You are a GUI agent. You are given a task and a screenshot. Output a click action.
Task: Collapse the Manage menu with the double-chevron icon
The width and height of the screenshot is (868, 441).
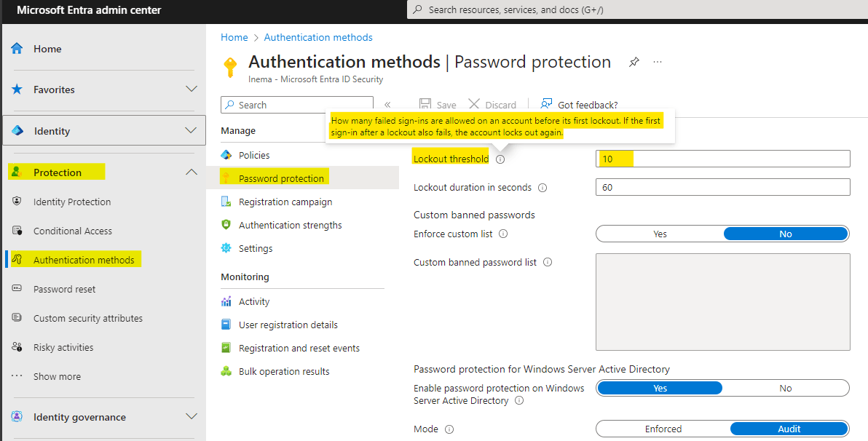click(x=387, y=105)
